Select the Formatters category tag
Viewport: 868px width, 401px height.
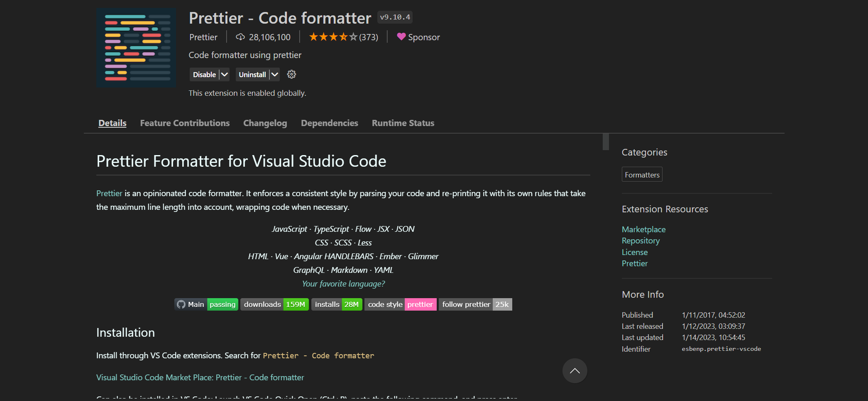point(642,175)
